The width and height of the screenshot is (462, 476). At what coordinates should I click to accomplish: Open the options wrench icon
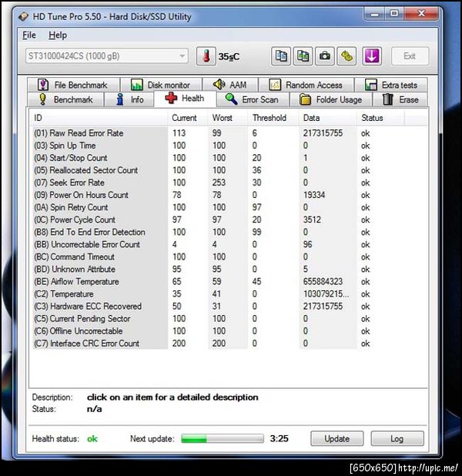coord(347,56)
